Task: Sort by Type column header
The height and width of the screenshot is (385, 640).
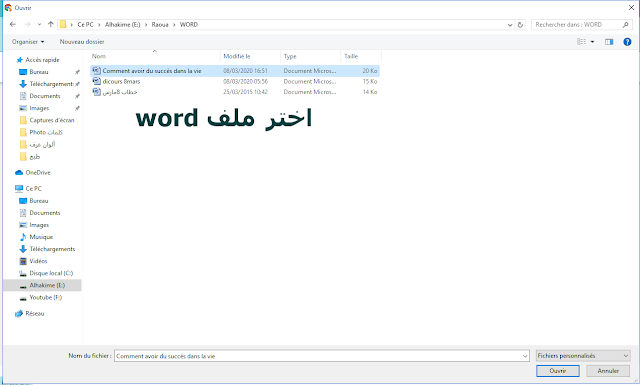Action: 310,56
